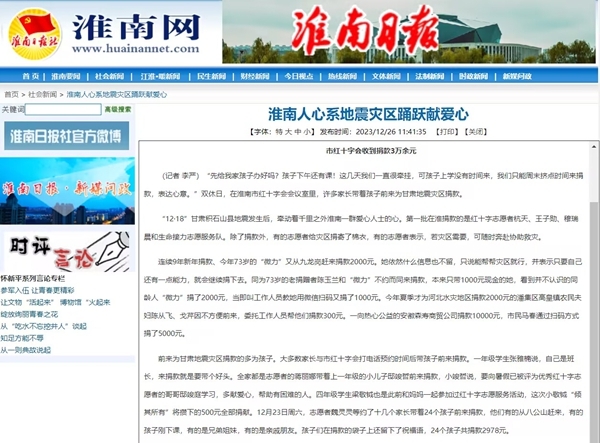Open the 财经新闻 navigation item
The width and height of the screenshot is (600, 443).
coord(255,76)
